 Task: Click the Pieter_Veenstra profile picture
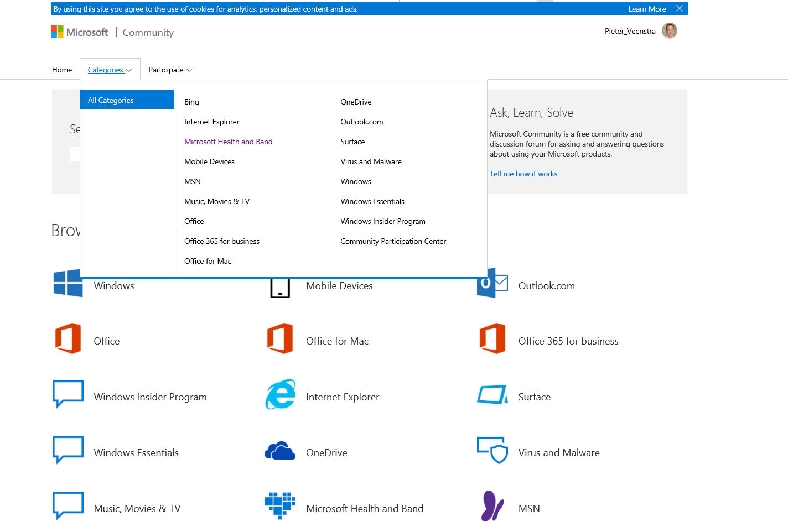click(x=670, y=30)
